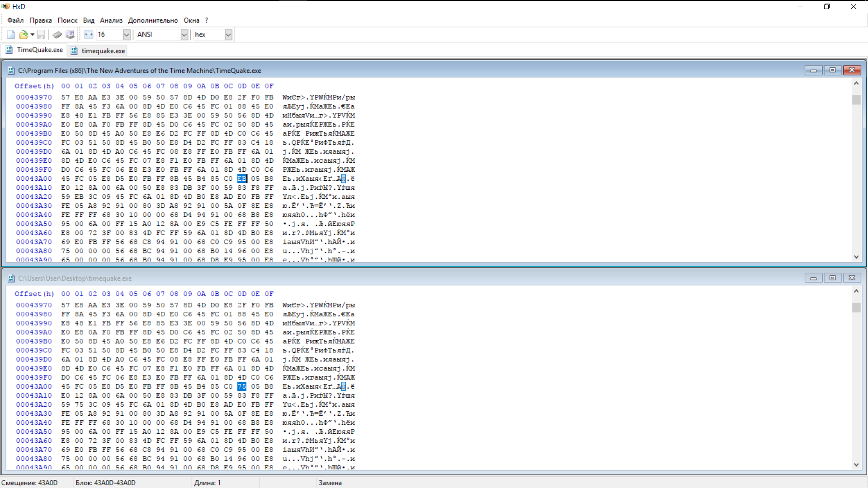Screen dimensions: 868x488
Task: Click the Open file folder icon
Action: pyautogui.click(x=23, y=35)
